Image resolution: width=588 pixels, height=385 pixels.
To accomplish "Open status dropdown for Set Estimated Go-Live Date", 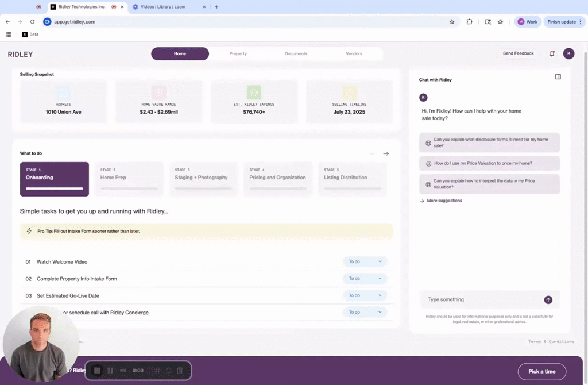I will pos(365,295).
